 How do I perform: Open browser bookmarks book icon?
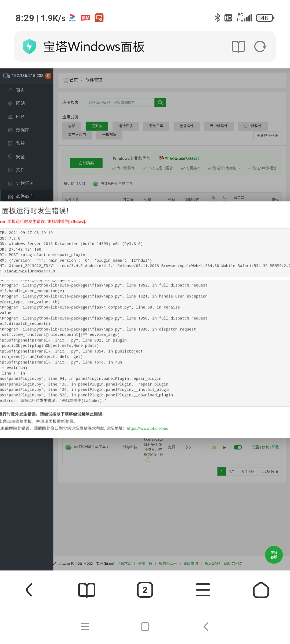(87, 590)
